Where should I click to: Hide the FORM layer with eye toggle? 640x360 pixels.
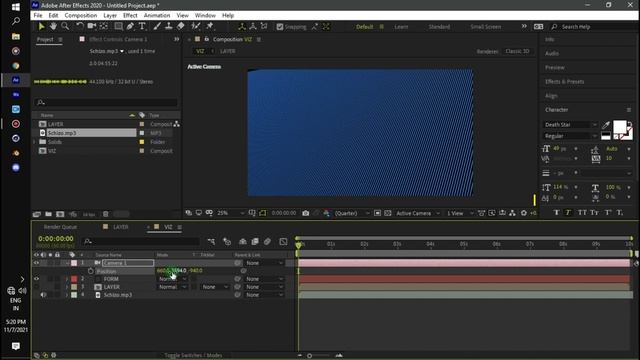(36, 279)
